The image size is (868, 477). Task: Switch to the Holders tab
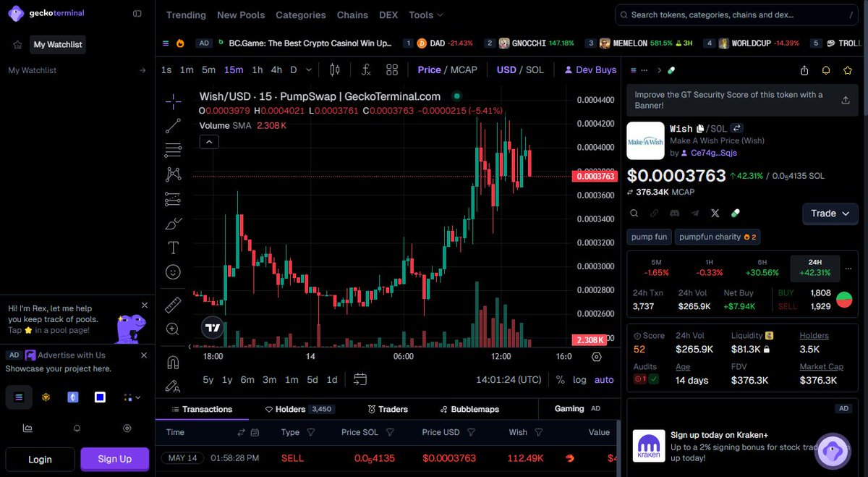[x=298, y=409]
